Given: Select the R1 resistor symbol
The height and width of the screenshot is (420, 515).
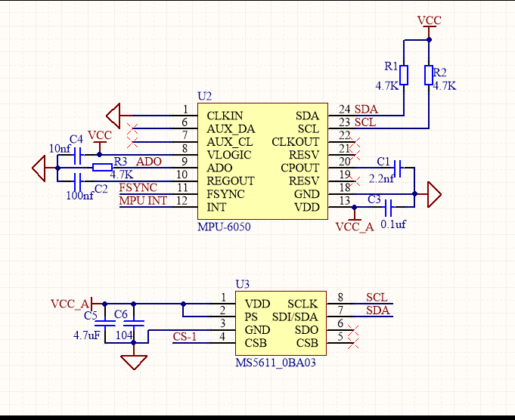Looking at the screenshot, I should coord(404,75).
